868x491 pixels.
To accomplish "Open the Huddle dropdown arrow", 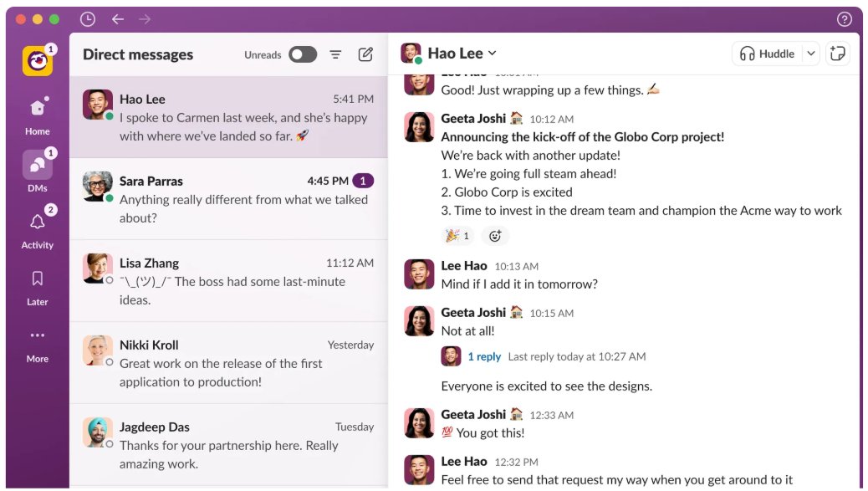I will 810,53.
